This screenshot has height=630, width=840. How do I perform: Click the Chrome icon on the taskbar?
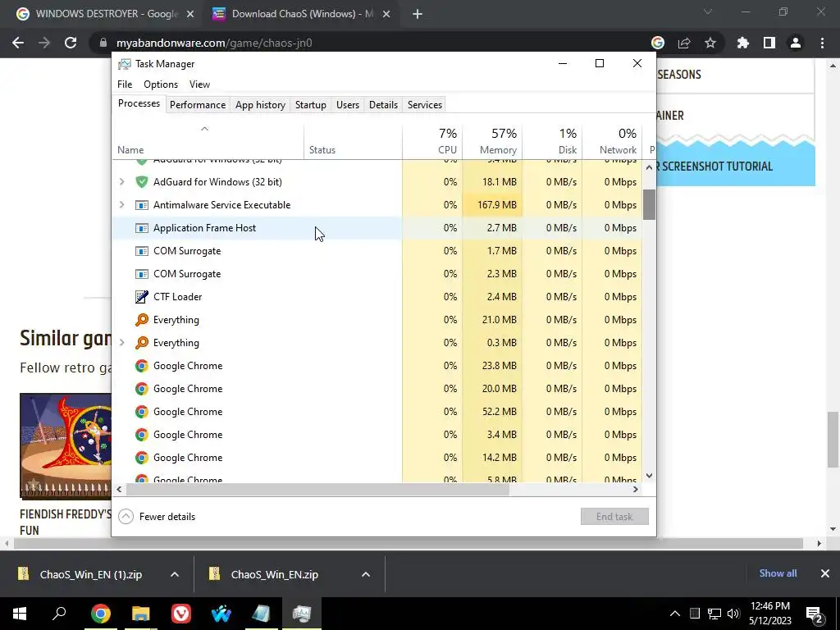pyautogui.click(x=100, y=614)
